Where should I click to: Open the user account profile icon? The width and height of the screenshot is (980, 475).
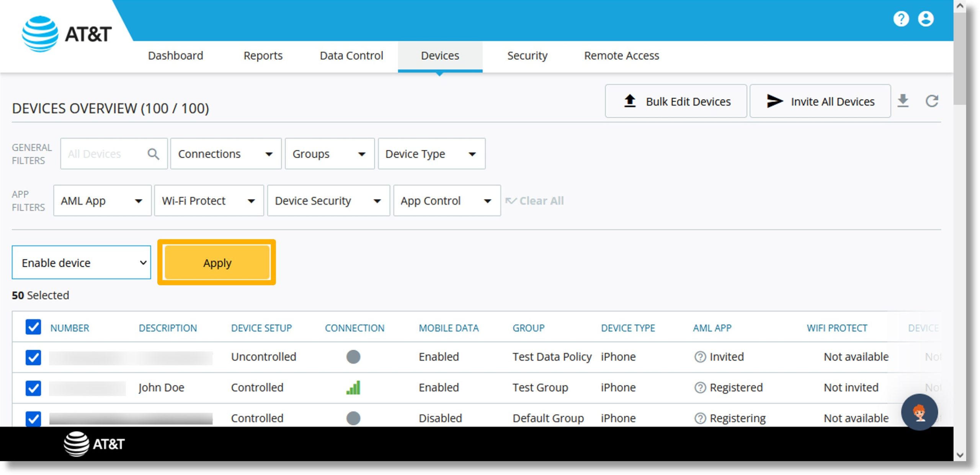pos(926,19)
